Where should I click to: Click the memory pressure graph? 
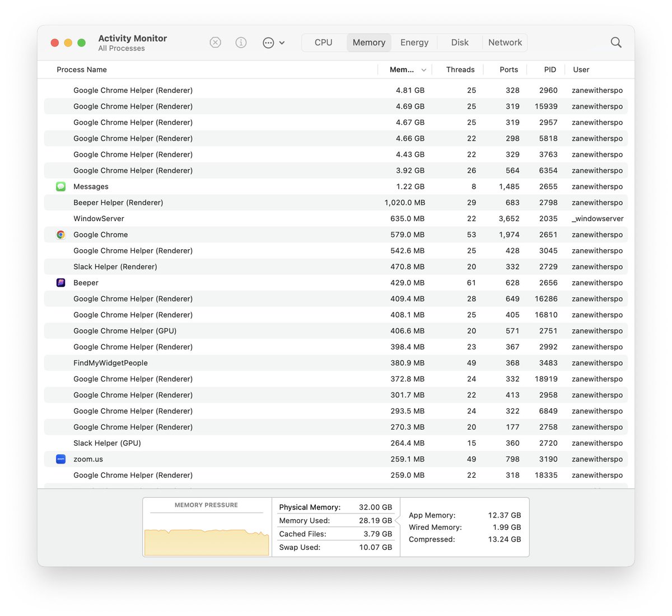pyautogui.click(x=207, y=542)
